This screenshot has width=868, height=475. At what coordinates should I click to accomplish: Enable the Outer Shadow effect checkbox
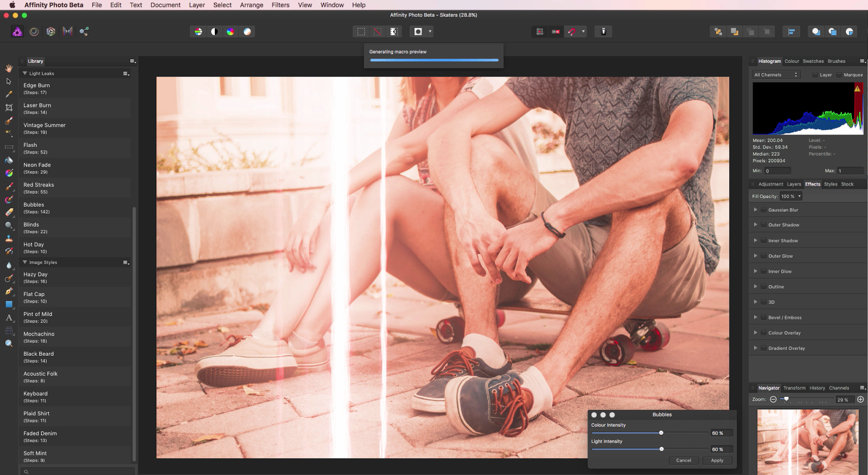763,224
